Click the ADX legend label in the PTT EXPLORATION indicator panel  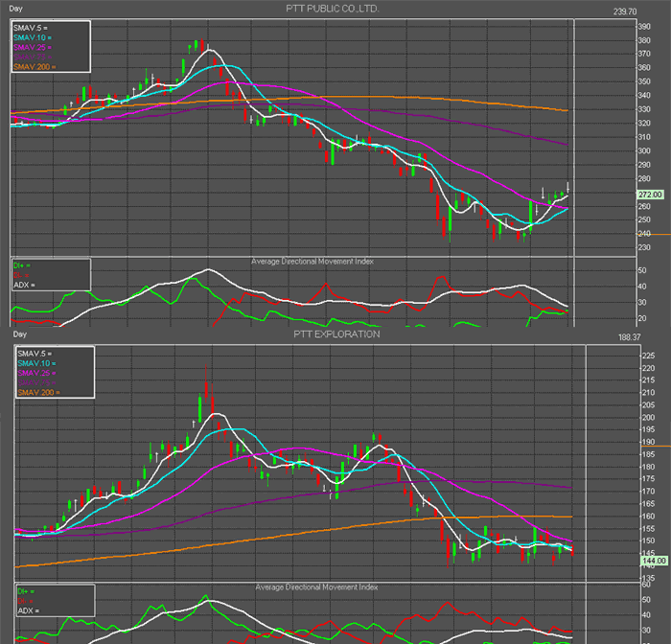28,610
